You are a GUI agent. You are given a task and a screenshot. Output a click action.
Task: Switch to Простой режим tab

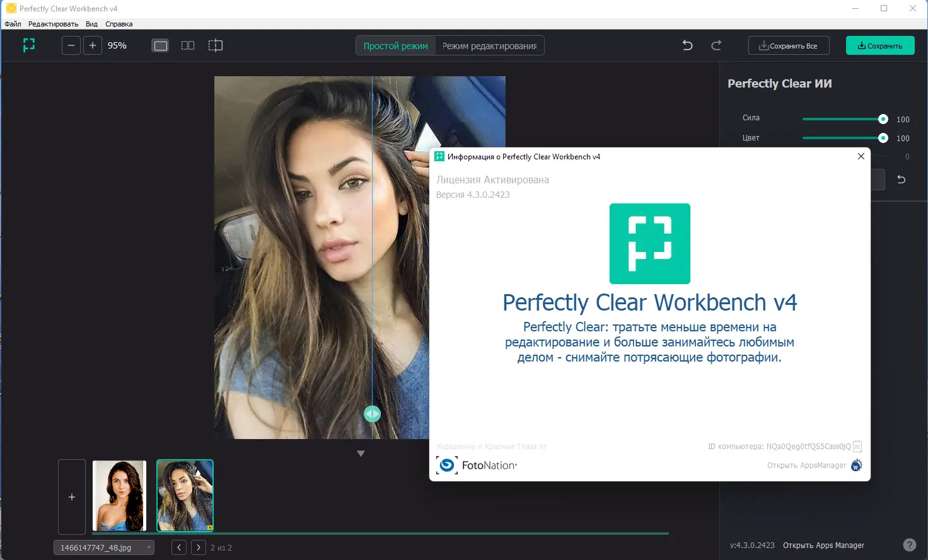tap(396, 46)
